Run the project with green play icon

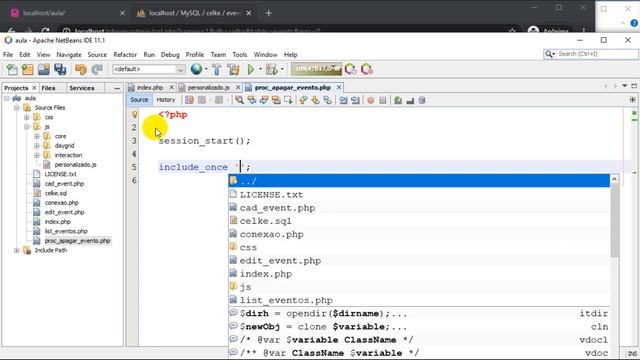tap(251, 69)
